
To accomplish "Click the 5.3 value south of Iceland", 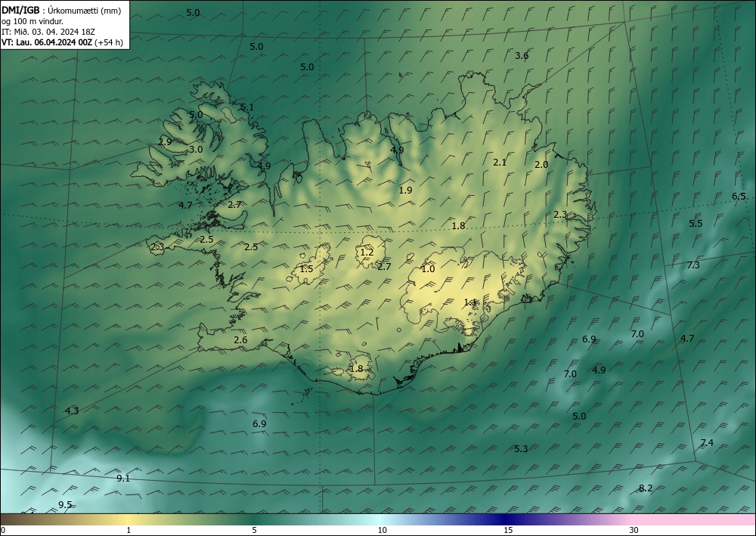I will 521,449.
